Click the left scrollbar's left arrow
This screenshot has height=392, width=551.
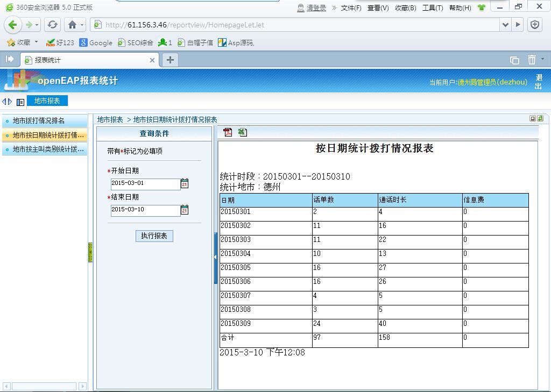coord(6,387)
